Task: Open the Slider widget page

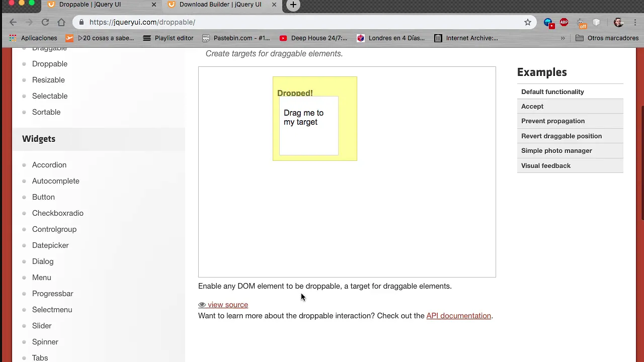Action: coord(42,326)
